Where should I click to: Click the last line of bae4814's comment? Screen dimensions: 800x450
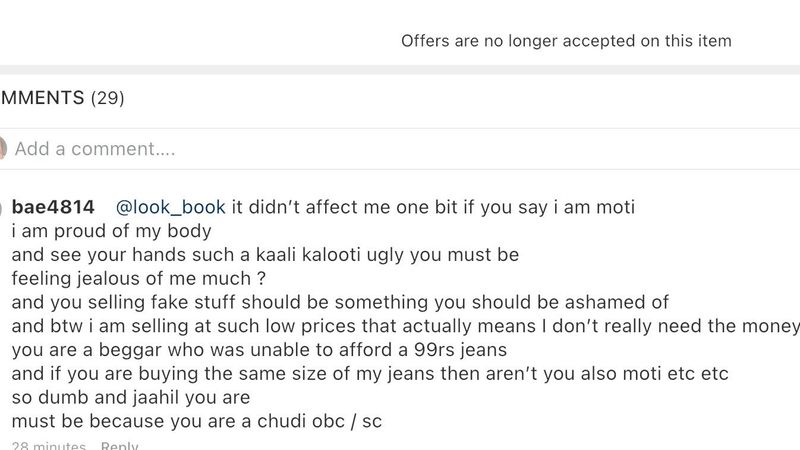pyautogui.click(x=197, y=421)
